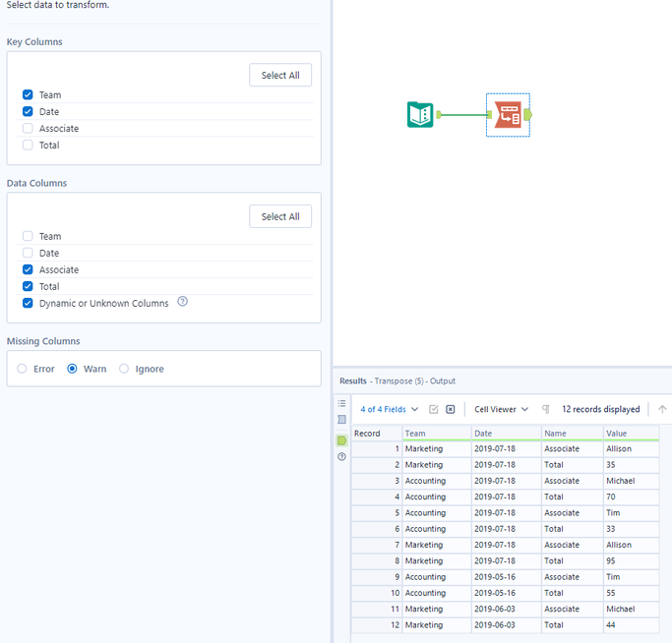Uncheck Associate in Data Columns
Image resolution: width=672 pixels, height=643 pixels.
tap(28, 269)
